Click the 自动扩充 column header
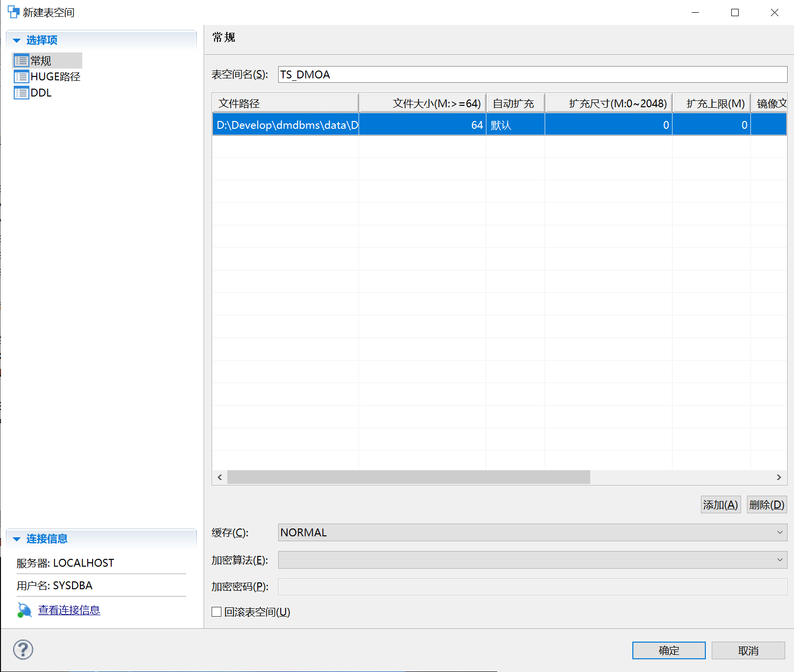Screen dimensions: 794x672 click(x=515, y=103)
